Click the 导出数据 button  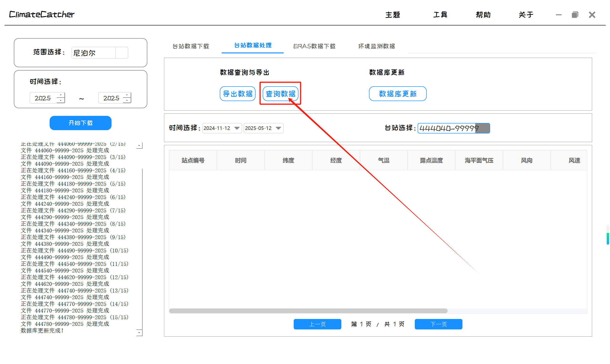(x=237, y=94)
